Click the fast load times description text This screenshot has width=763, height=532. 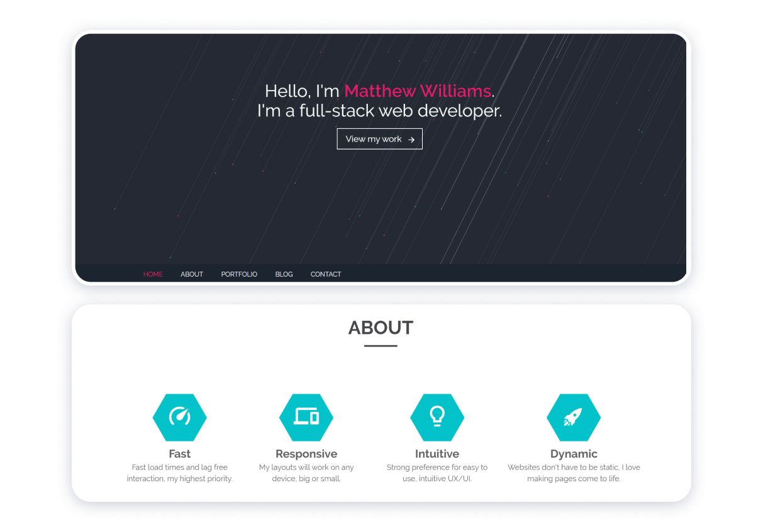pyautogui.click(x=179, y=473)
